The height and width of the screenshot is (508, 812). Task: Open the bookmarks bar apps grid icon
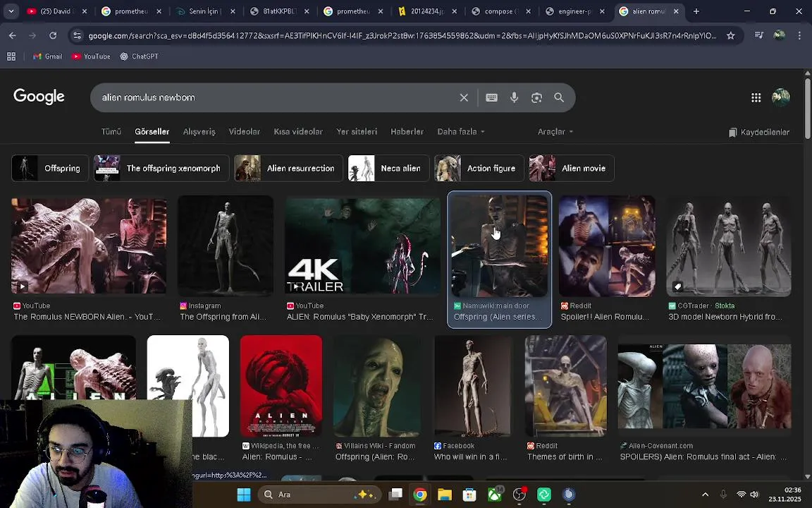[11, 56]
